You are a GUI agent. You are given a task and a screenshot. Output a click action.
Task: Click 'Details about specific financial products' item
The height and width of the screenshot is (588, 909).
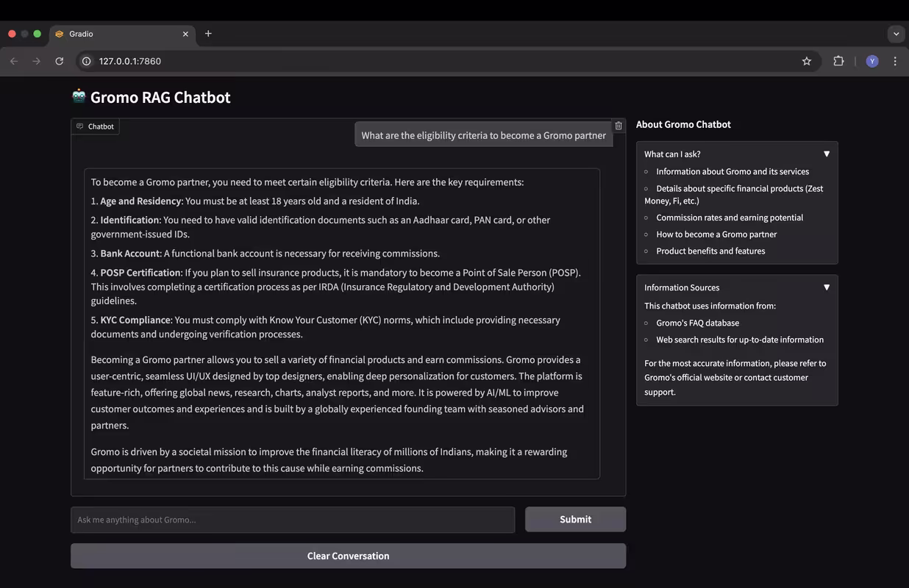click(x=734, y=194)
